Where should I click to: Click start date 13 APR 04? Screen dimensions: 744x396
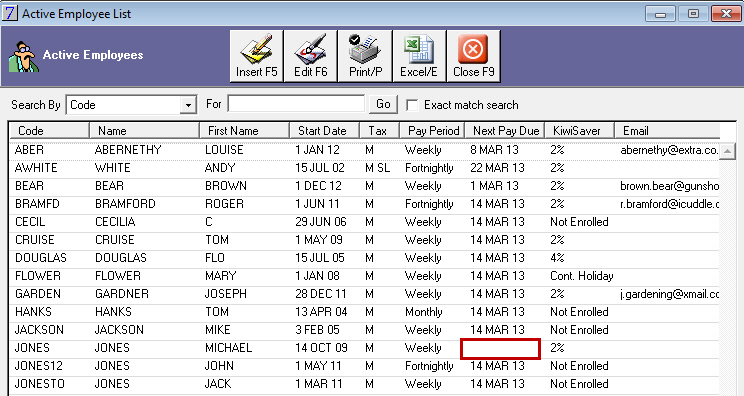321,312
